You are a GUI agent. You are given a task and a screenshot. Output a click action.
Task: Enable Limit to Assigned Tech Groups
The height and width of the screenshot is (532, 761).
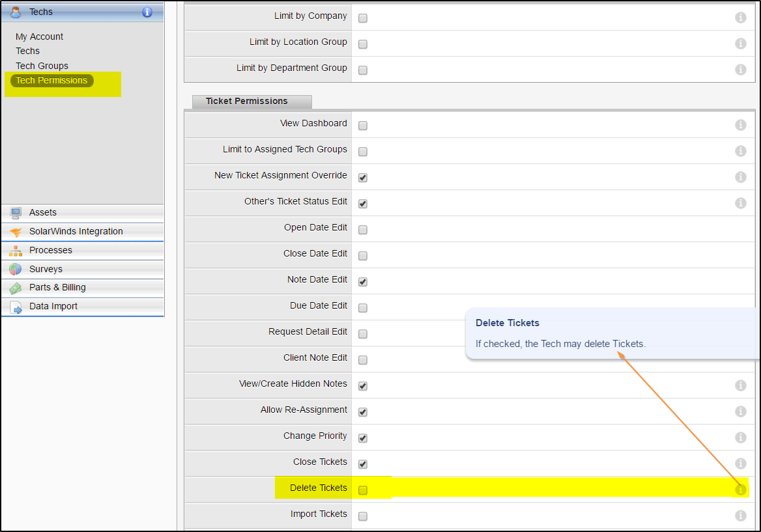(362, 152)
